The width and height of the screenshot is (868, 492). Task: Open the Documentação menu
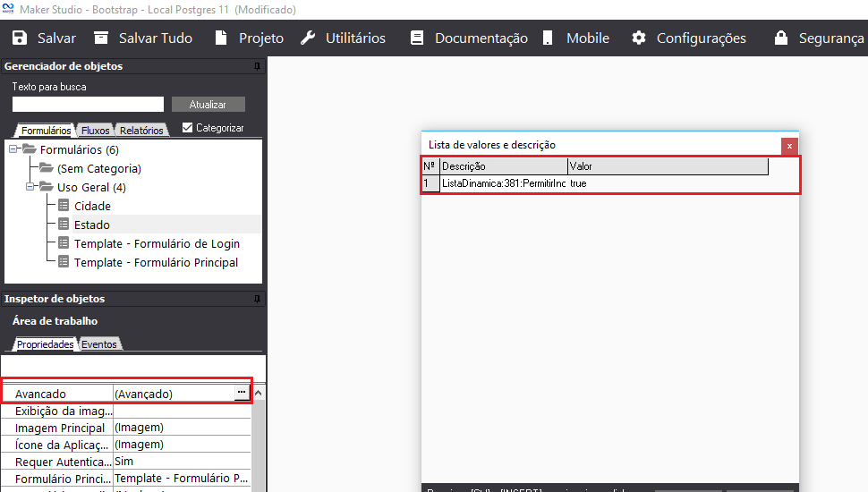[469, 38]
